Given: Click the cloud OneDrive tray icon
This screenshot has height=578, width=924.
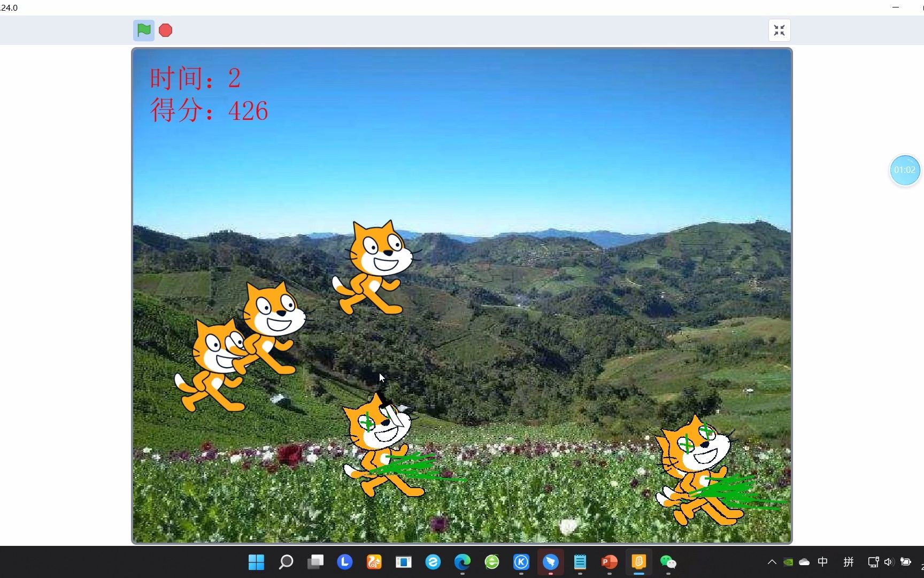Looking at the screenshot, I should coord(804,562).
